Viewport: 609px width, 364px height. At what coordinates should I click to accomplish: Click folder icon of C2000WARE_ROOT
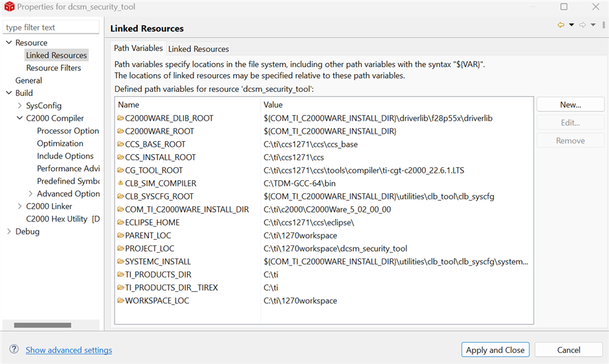tap(121, 131)
